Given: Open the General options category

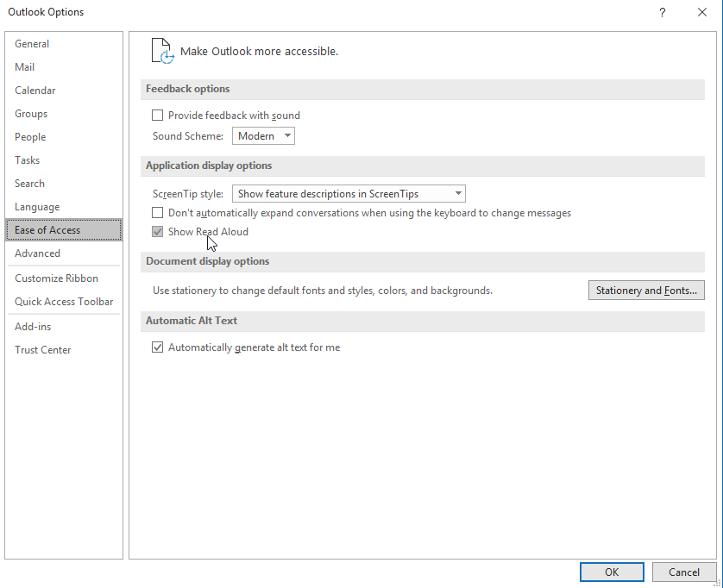Looking at the screenshot, I should click(x=32, y=44).
